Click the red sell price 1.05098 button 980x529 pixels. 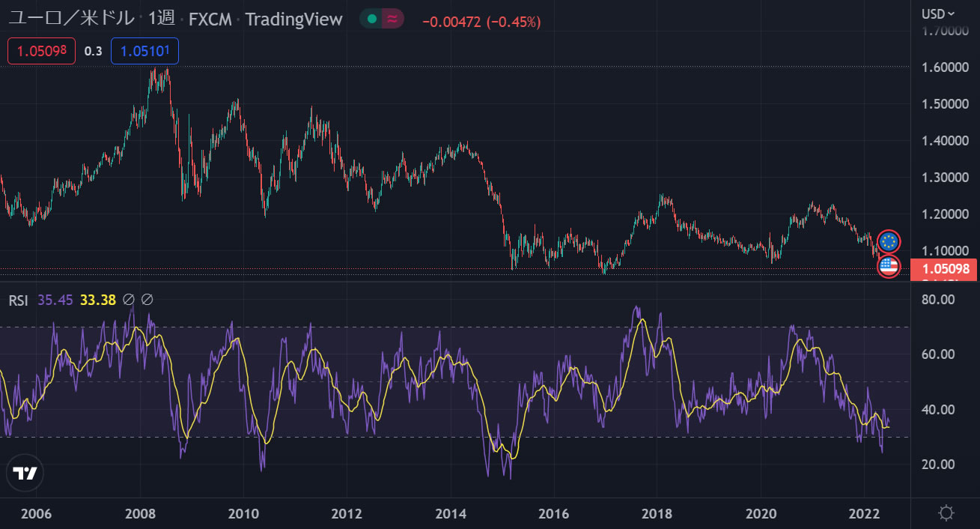pos(42,51)
